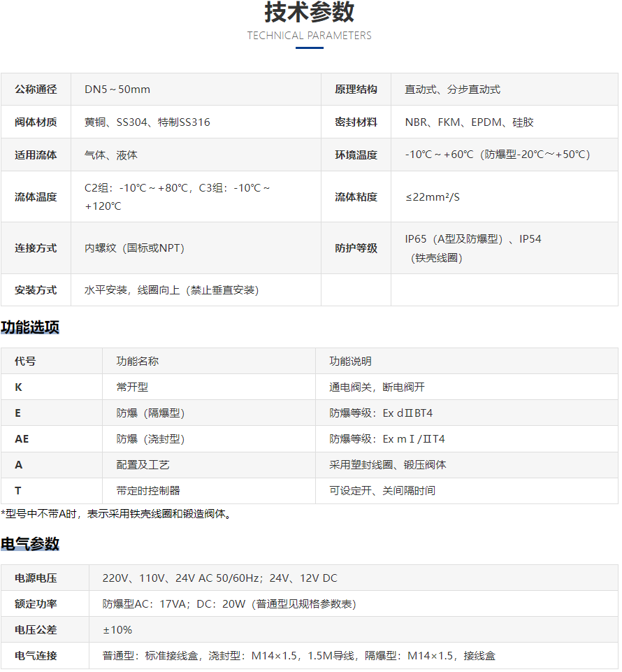Select the 带定时控制器 function name cell

click(148, 491)
